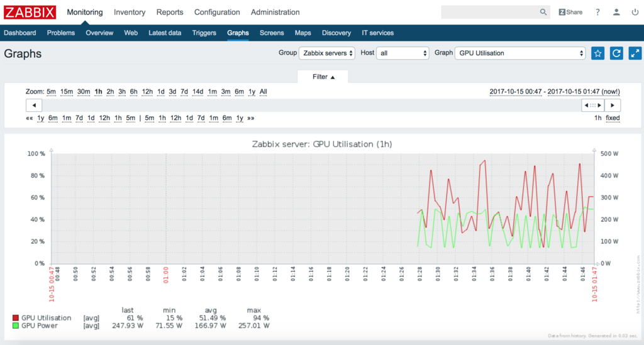
Task: Go to Latest data tab
Action: tap(165, 33)
